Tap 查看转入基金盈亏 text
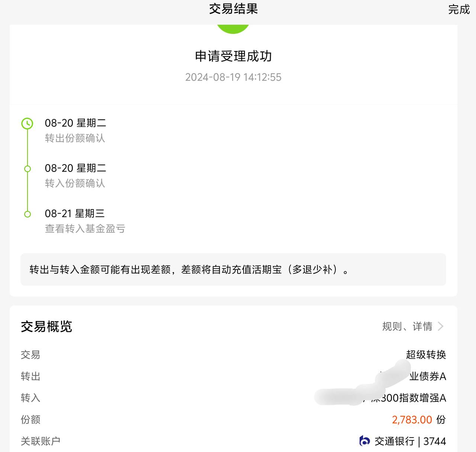Image resolution: width=476 pixels, height=452 pixels. (85, 228)
